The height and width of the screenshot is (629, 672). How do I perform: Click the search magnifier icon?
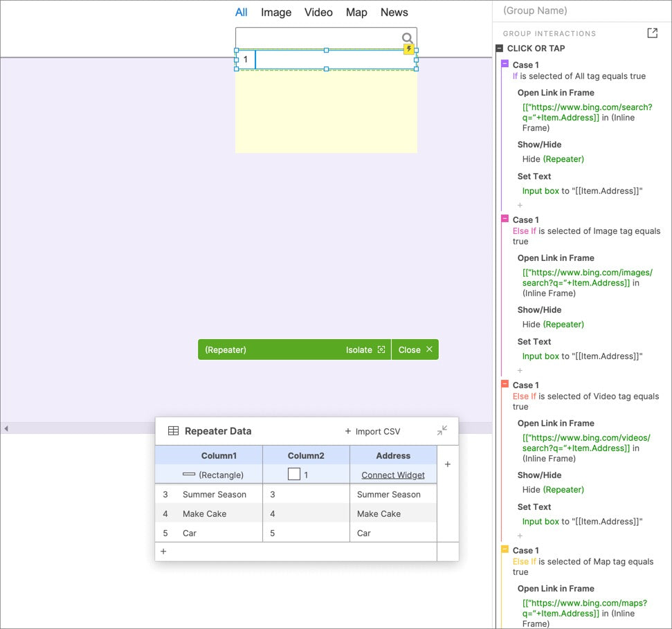coord(407,38)
